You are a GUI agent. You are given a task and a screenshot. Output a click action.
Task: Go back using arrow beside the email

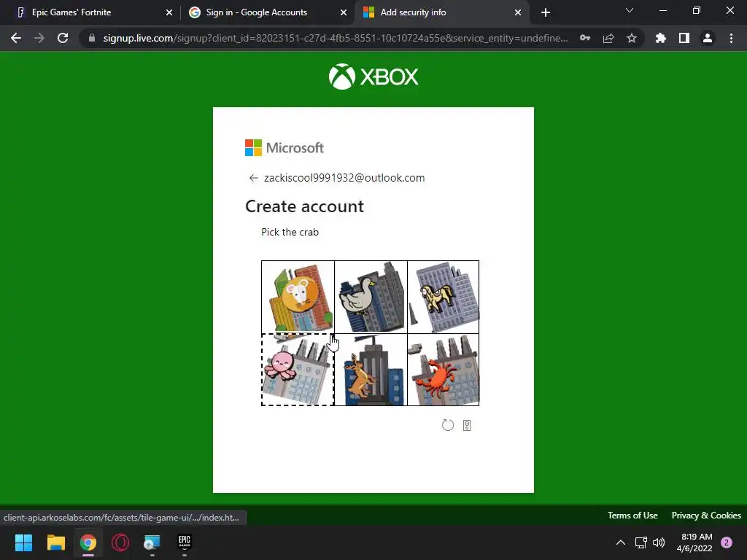(x=253, y=178)
